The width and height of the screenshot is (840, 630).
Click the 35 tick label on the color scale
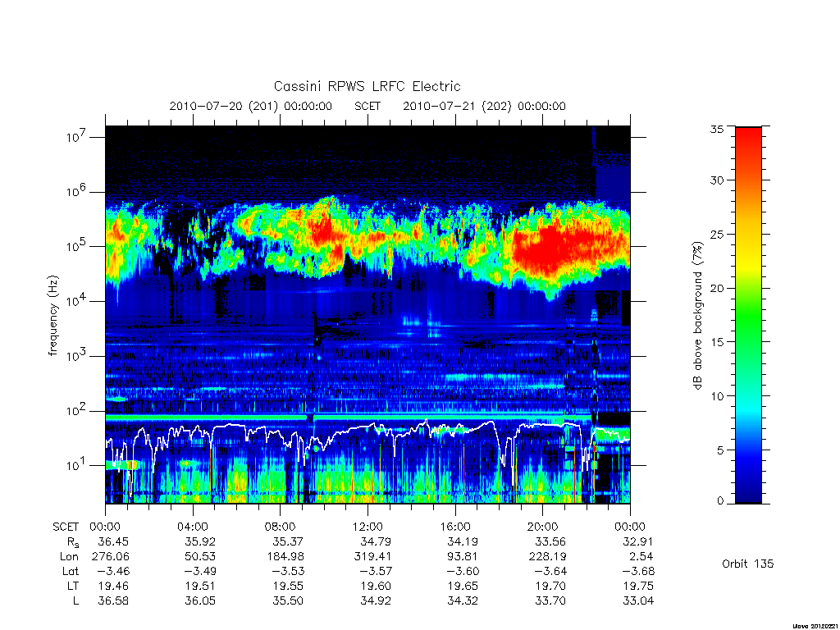[x=716, y=129]
